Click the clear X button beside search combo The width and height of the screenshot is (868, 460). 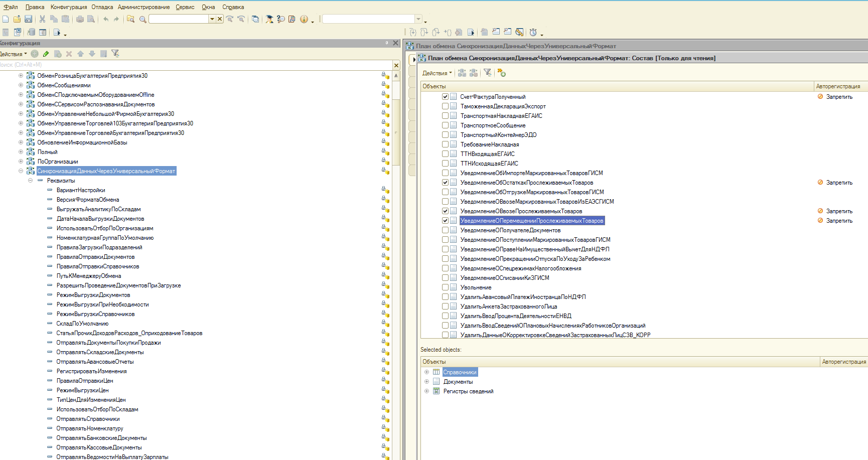pyautogui.click(x=220, y=19)
